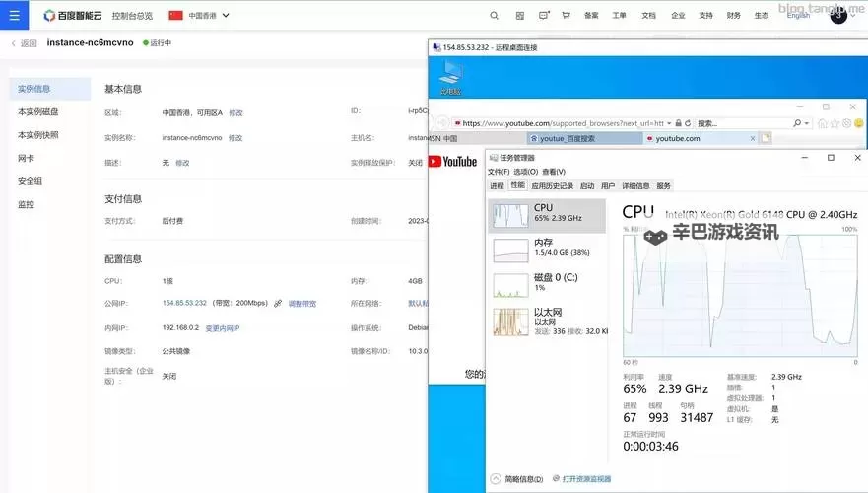Close the youtube.com browser tab
Image resolution: width=868 pixels, height=493 pixels.
coord(753,138)
